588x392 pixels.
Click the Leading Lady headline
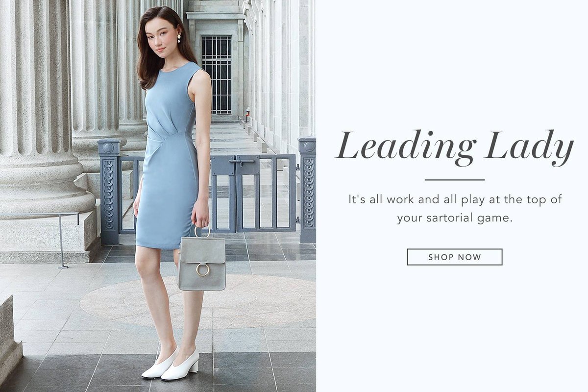[454, 146]
